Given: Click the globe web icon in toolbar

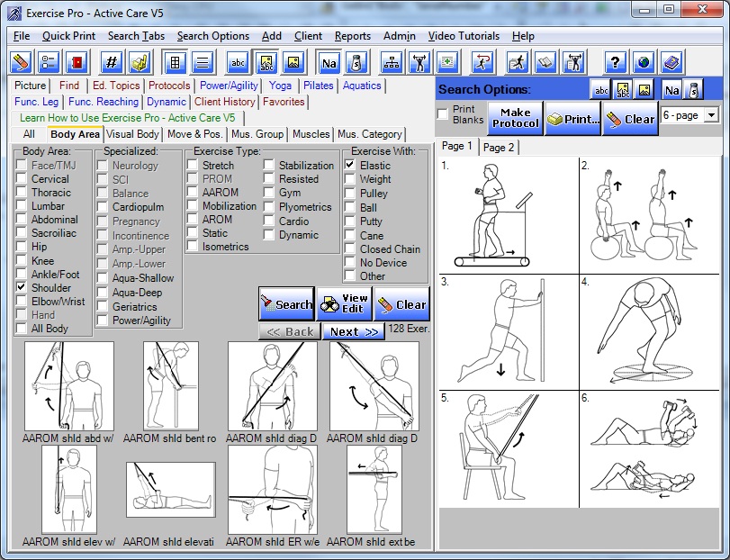Looking at the screenshot, I should tap(644, 62).
